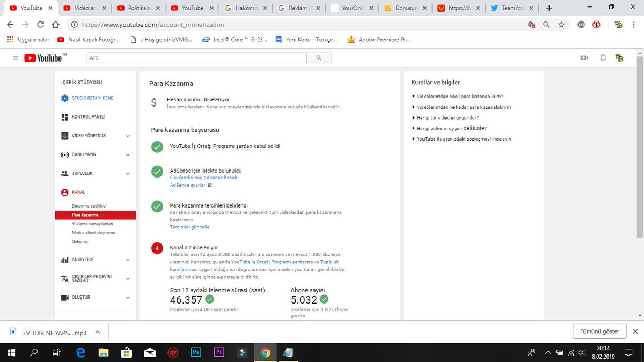The height and width of the screenshot is (362, 644).
Task: Click the green check beside 46.357 hours
Action: click(x=209, y=299)
